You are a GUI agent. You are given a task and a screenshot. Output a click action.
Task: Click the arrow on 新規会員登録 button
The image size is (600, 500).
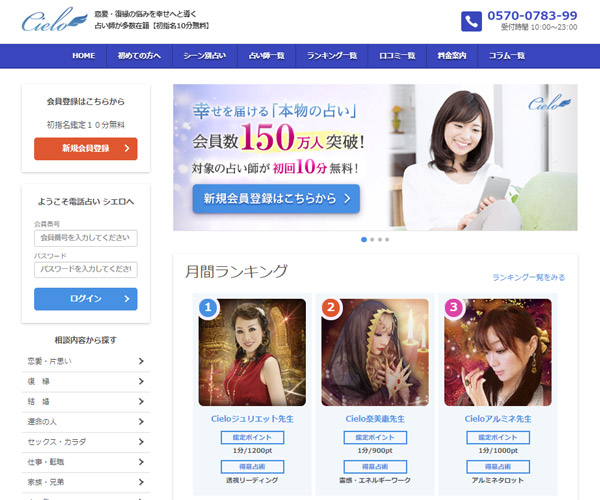(127, 148)
